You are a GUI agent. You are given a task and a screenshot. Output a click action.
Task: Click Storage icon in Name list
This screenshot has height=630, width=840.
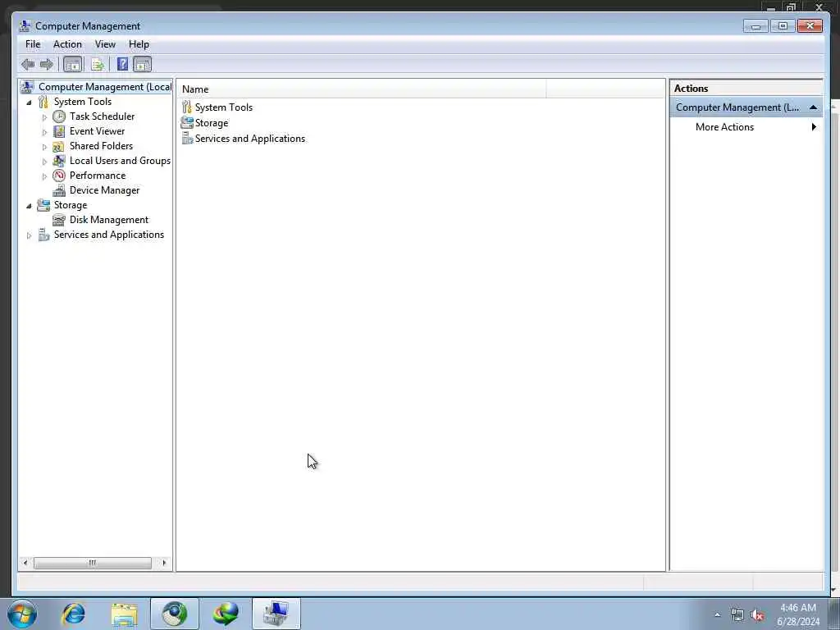click(x=187, y=123)
